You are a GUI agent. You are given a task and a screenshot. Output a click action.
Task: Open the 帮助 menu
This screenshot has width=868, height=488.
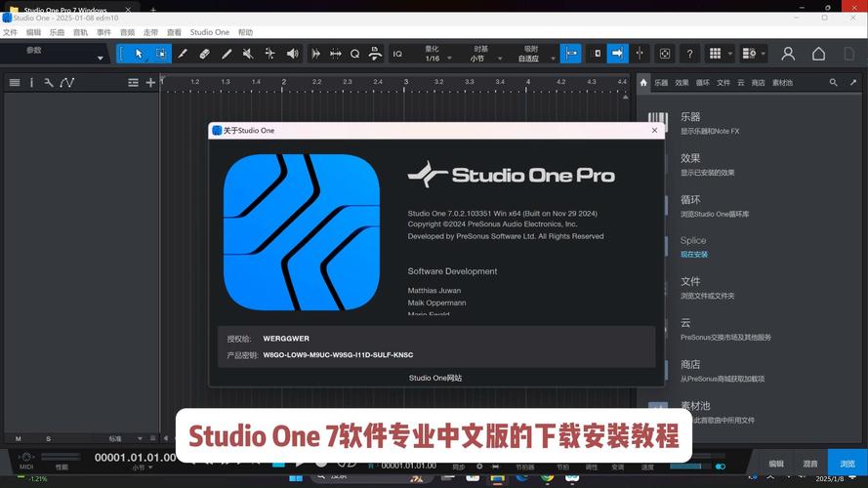click(x=245, y=32)
